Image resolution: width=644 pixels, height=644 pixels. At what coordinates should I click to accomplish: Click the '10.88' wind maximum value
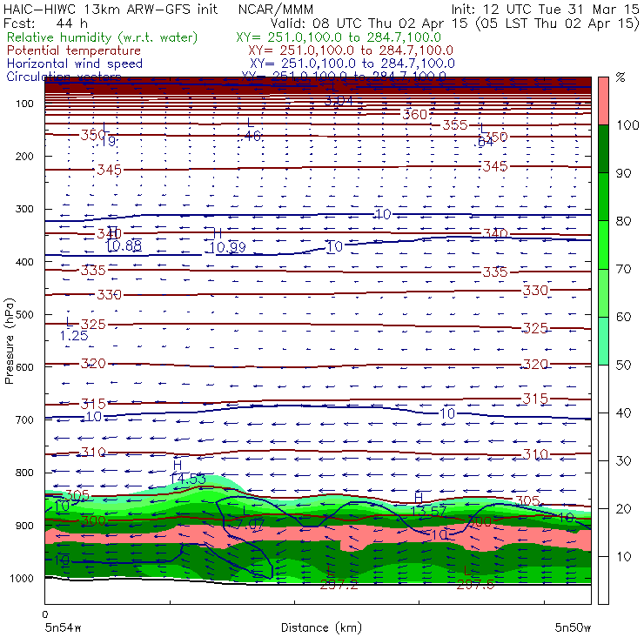click(124, 245)
